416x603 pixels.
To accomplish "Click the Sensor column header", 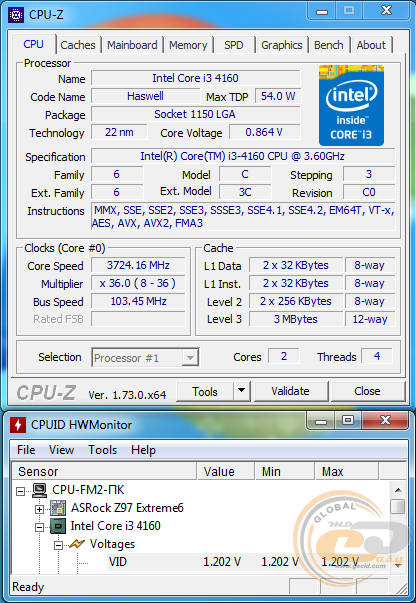I will pos(104,471).
